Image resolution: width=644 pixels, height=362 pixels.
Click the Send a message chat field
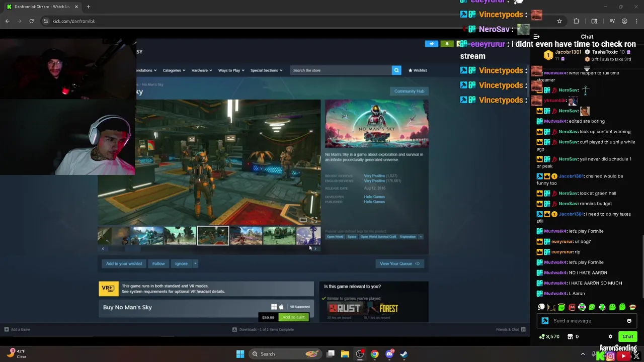coord(587,321)
